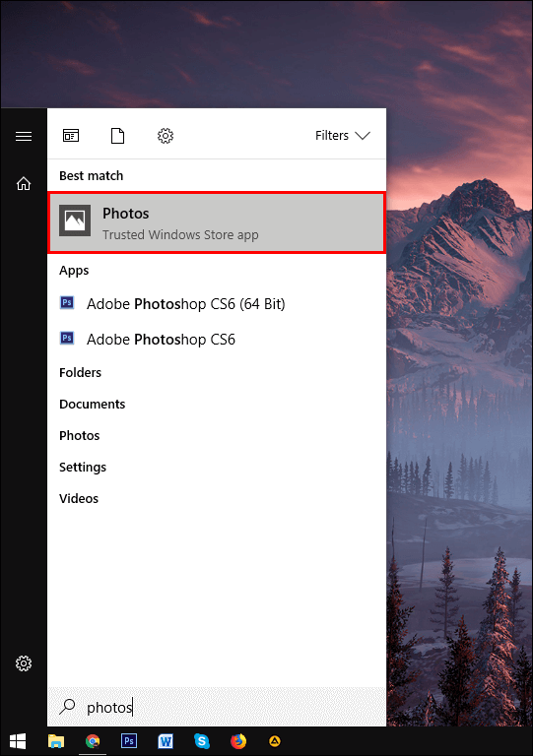Launch Adobe Photoshop CS6 (64 Bit)
533x756 pixels.
coord(217,304)
